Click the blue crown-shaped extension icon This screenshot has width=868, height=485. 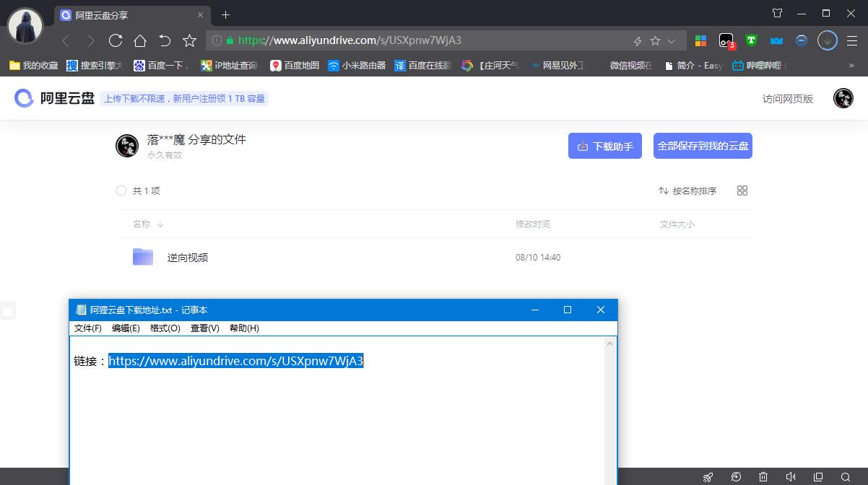[776, 41]
